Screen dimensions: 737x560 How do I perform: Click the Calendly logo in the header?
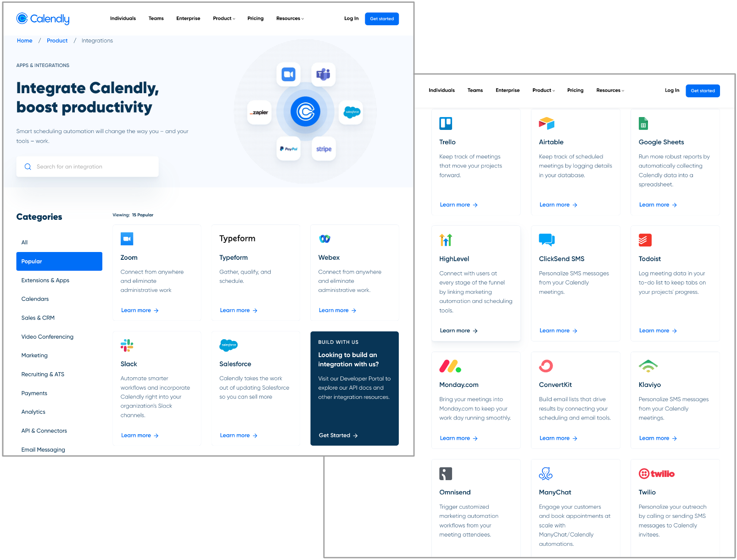[43, 19]
